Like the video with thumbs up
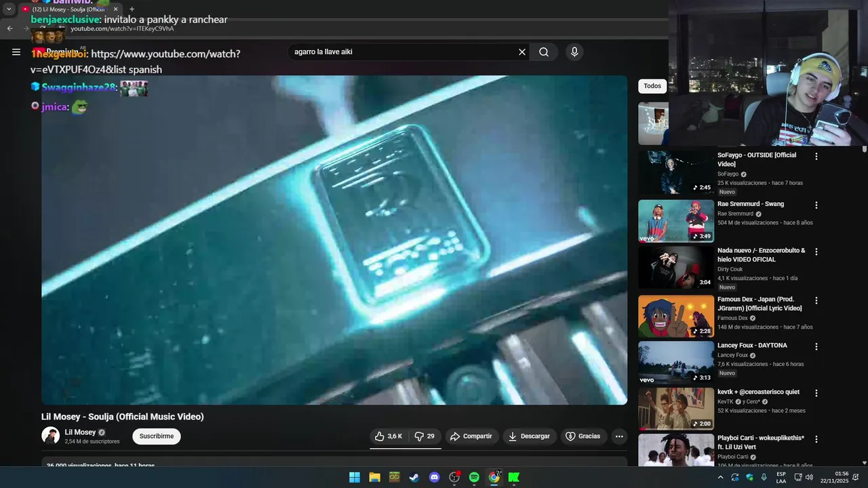 pyautogui.click(x=389, y=436)
